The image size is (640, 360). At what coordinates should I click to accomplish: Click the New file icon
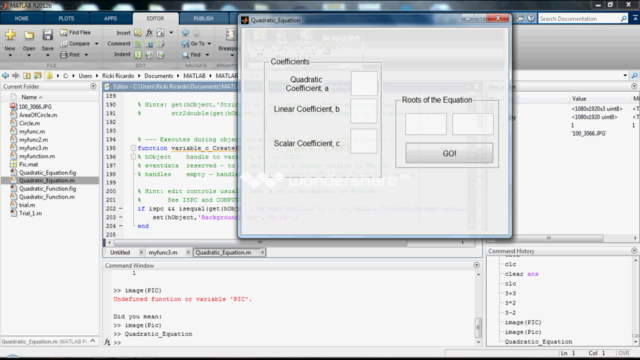click(x=10, y=36)
